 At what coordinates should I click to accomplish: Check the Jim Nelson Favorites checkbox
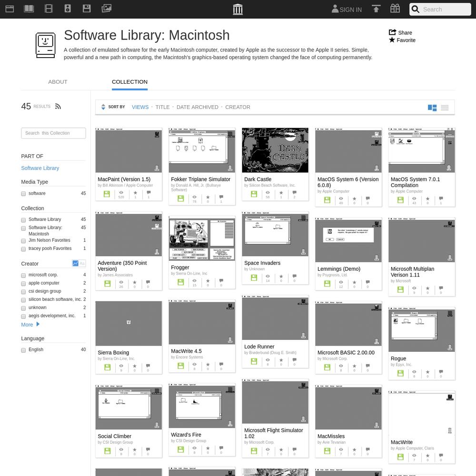(23, 241)
